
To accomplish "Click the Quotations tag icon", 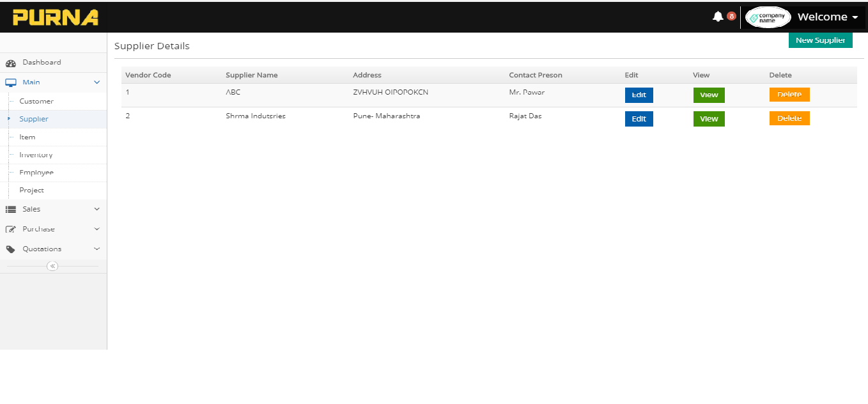I will point(11,249).
